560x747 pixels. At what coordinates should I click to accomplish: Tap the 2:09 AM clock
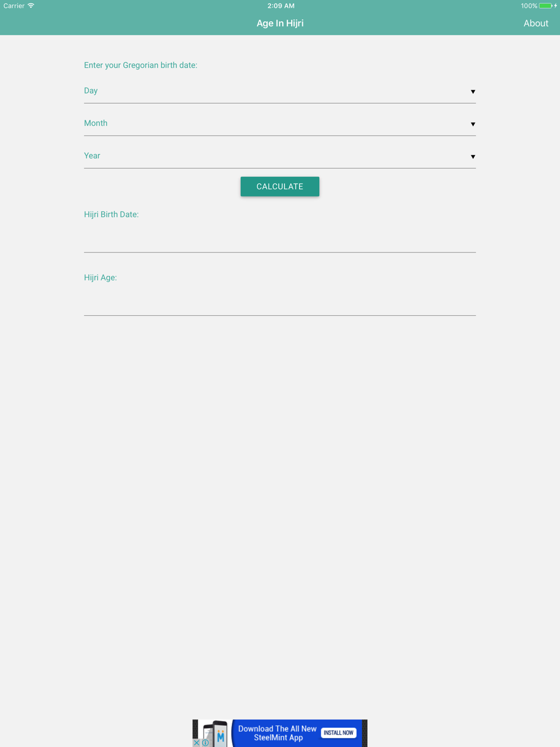[x=281, y=6]
